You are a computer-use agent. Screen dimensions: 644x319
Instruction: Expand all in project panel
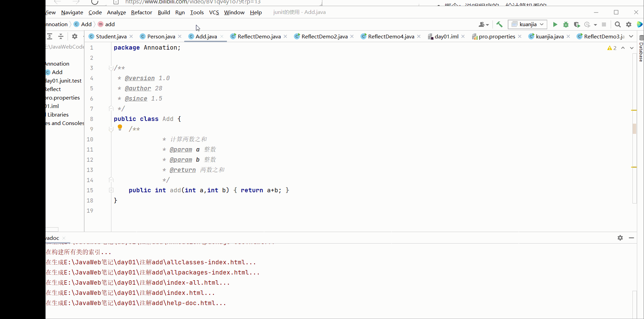pos(50,36)
